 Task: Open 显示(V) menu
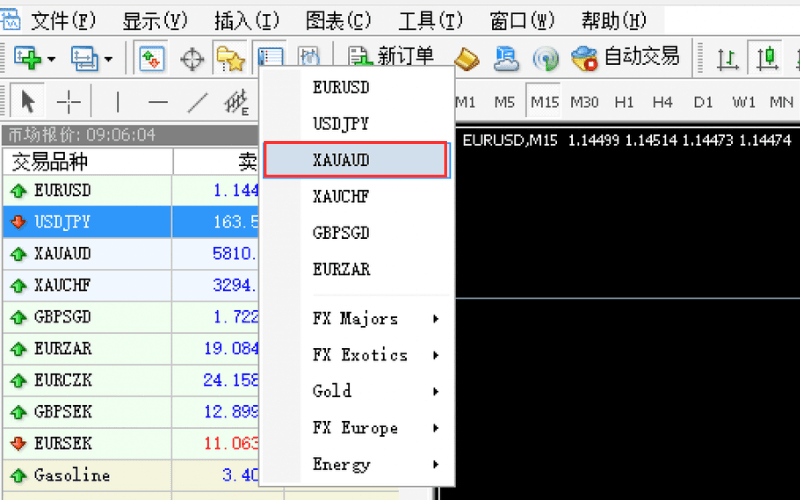click(x=155, y=21)
